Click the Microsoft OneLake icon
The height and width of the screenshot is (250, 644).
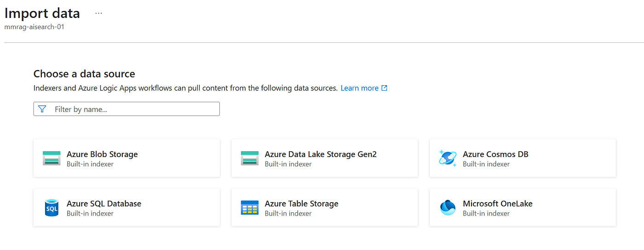448,208
